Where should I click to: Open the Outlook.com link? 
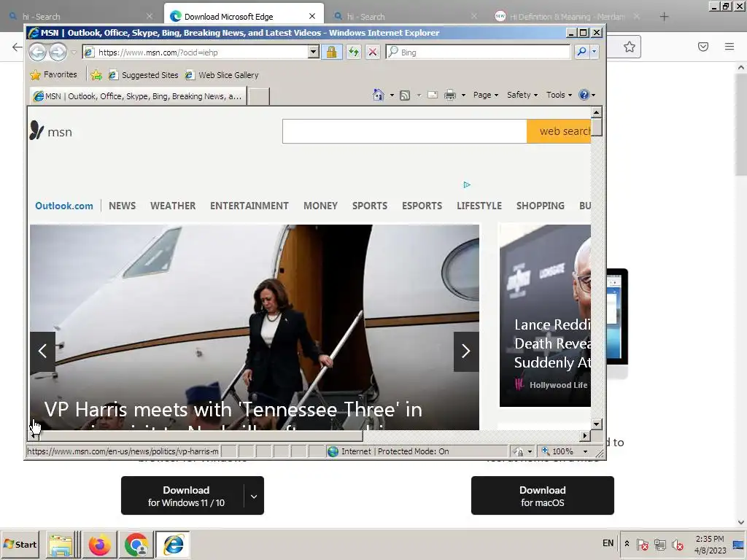[64, 206]
